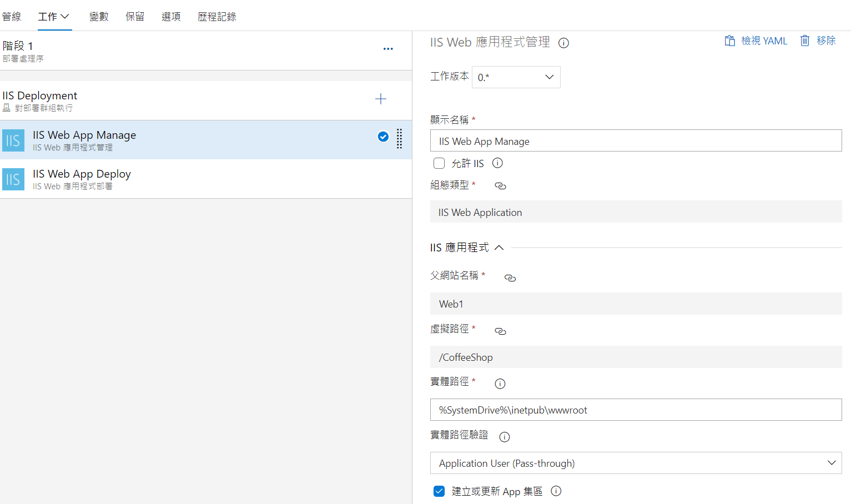The image size is (851, 504).
Task: Click the 顯示名稱 input field
Action: tap(636, 141)
